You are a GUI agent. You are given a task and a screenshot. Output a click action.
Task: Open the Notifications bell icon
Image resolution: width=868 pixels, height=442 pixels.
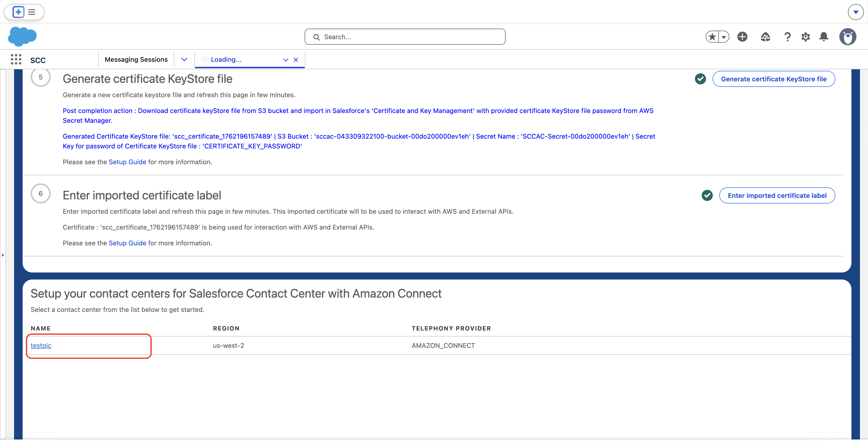pos(824,37)
